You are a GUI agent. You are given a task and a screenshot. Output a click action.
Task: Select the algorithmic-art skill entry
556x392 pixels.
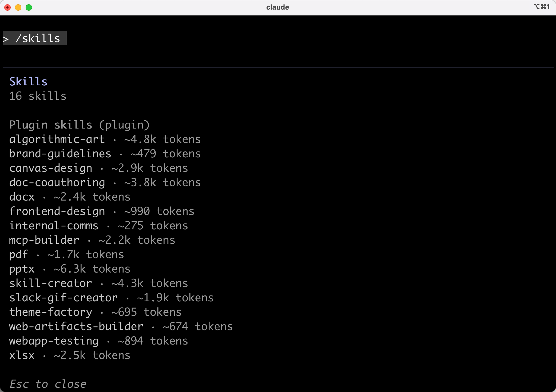pos(57,139)
